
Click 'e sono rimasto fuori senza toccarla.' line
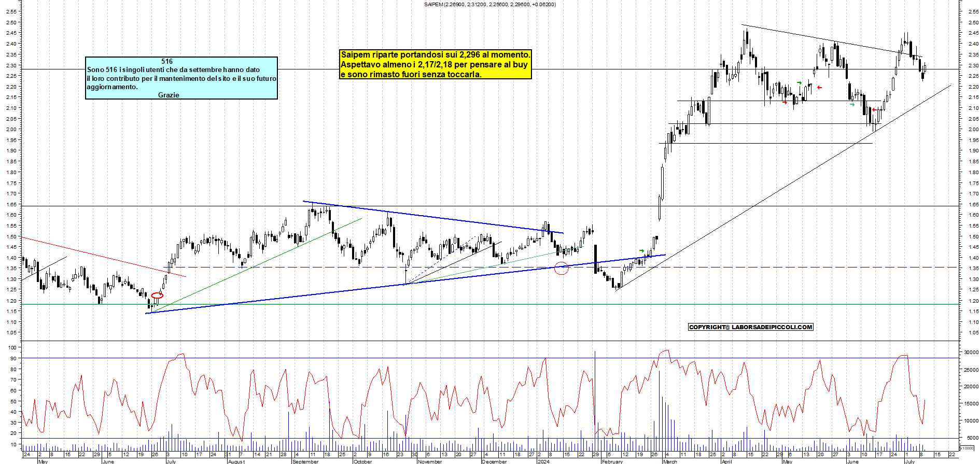tap(411, 74)
